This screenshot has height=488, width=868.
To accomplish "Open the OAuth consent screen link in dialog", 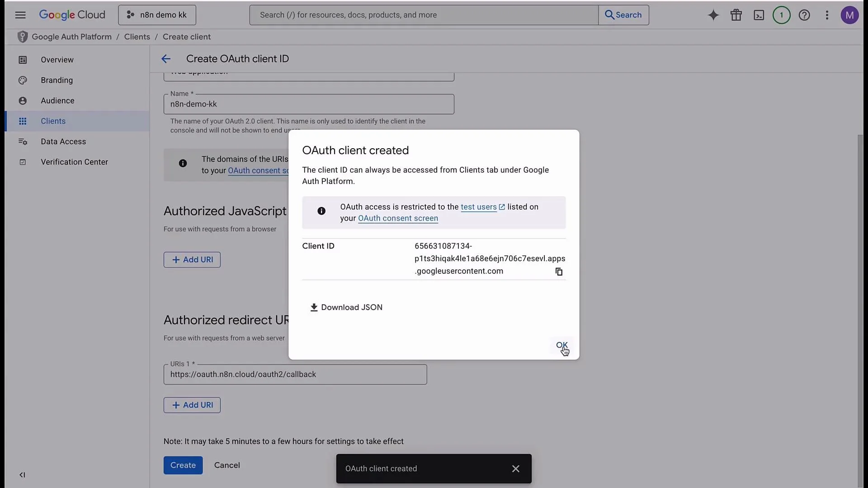I will pos(398,218).
